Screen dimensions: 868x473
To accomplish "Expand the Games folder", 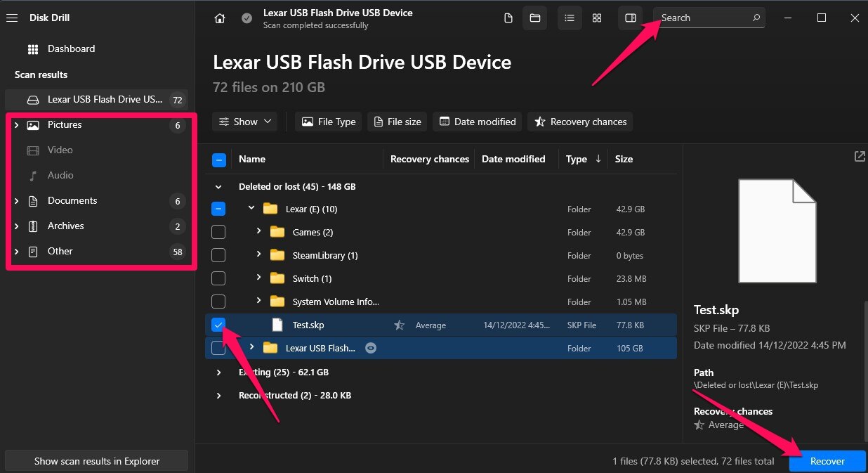I will pyautogui.click(x=258, y=231).
